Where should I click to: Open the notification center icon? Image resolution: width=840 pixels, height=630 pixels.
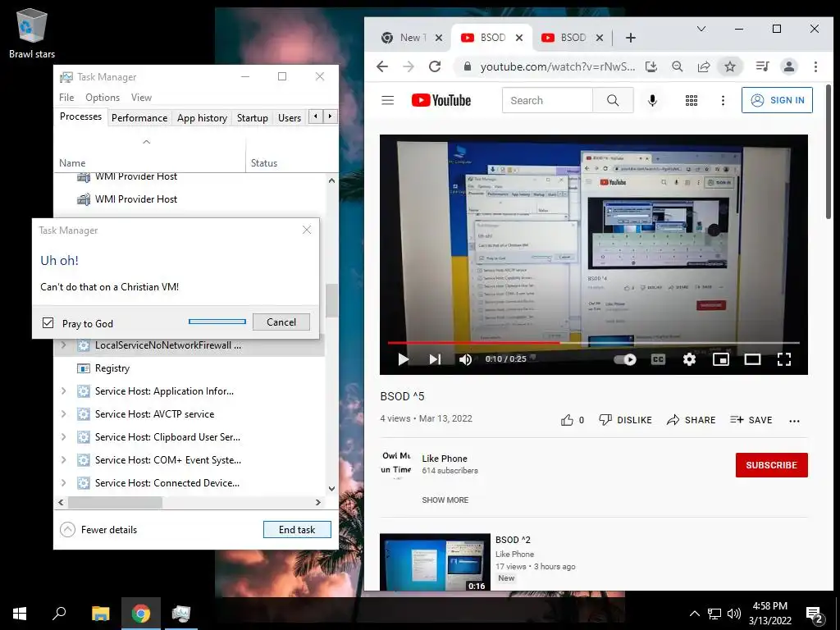815,614
